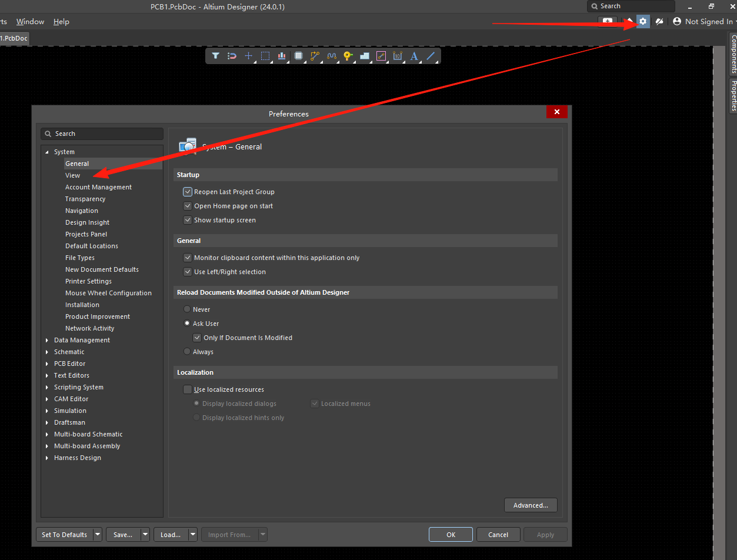Screen dimensions: 737x560
Task: Uncheck Open Home page on start
Action: point(188,206)
